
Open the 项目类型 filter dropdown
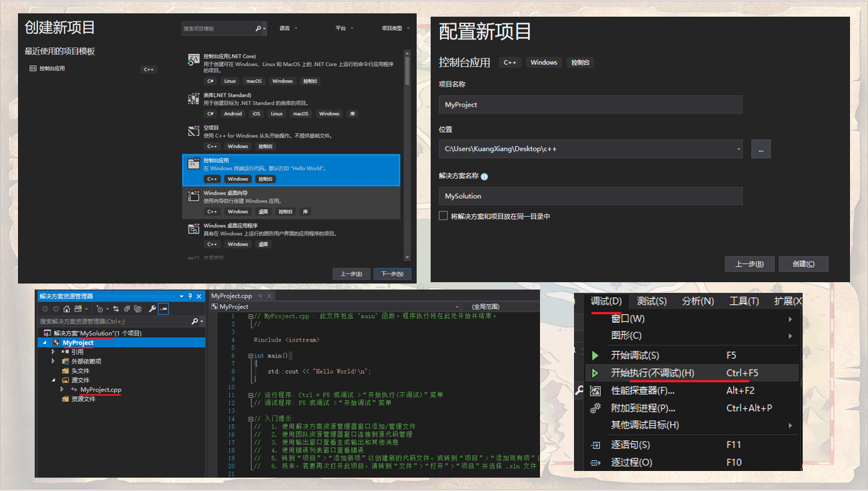(x=395, y=29)
